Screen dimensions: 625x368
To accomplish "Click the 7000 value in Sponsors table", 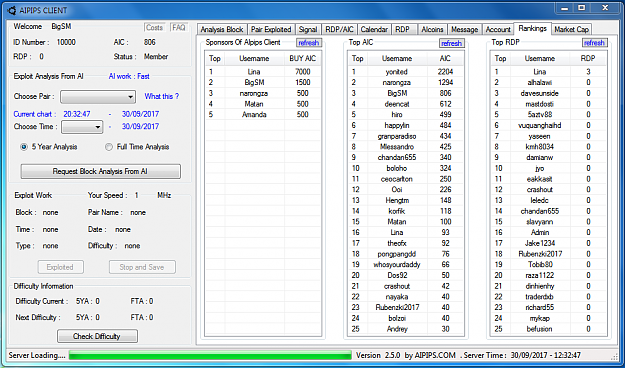I will tap(303, 72).
